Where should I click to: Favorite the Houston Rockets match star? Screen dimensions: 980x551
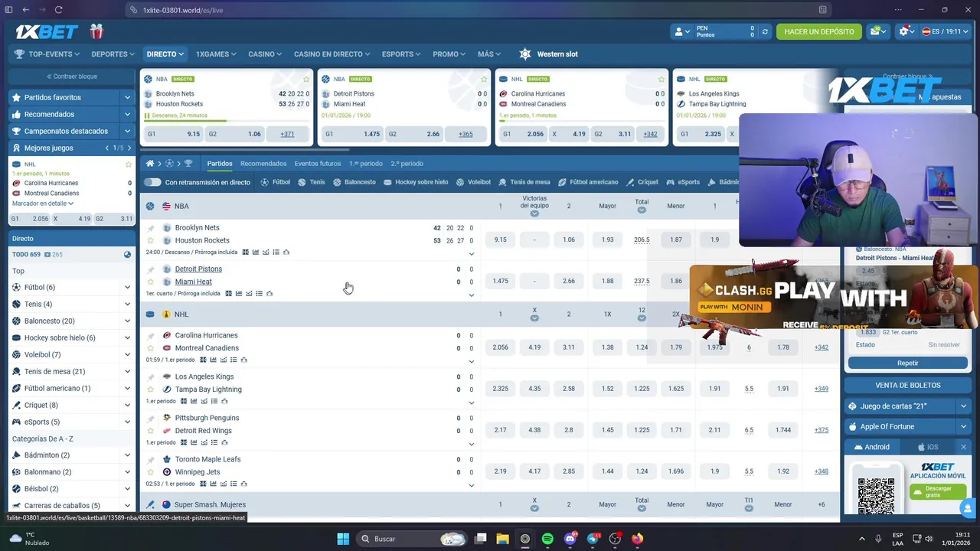coord(151,240)
